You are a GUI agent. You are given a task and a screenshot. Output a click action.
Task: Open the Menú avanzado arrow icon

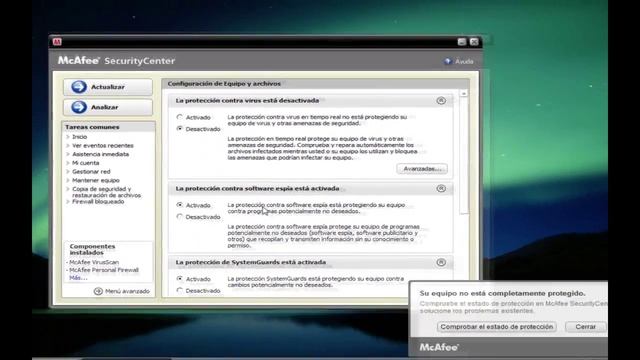[98, 291]
